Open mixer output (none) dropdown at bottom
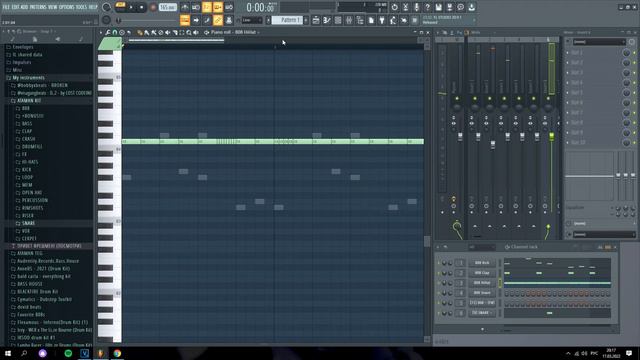This screenshot has width=640, height=360. pos(603,234)
